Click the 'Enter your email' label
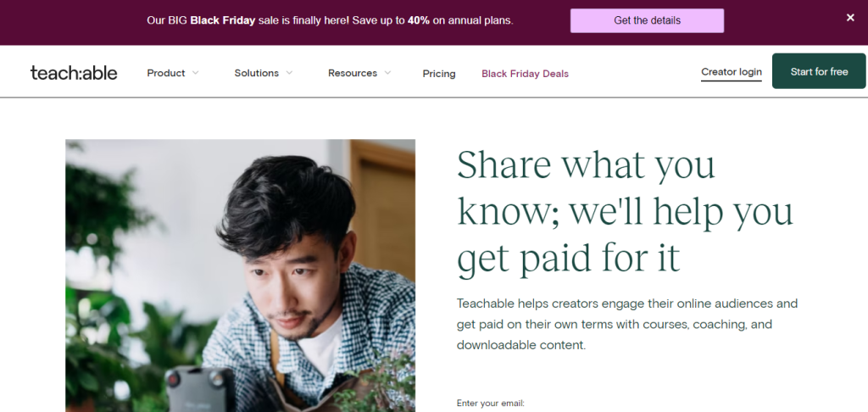Screen dimensions: 868x412 (x=491, y=403)
